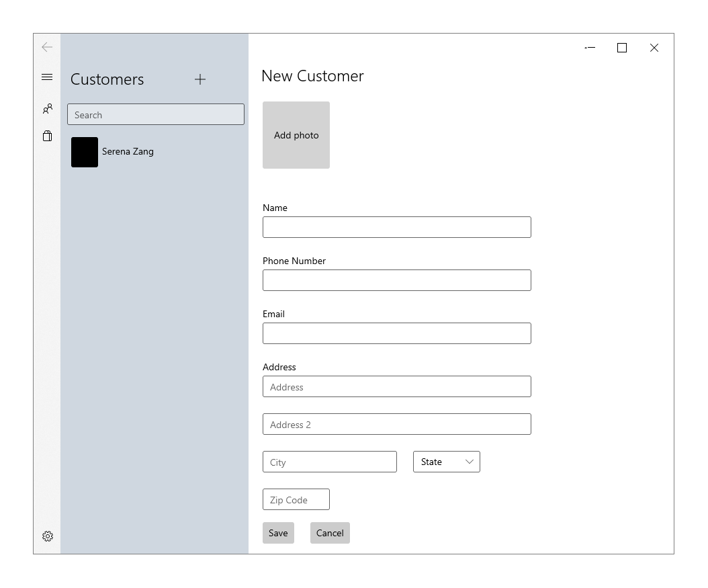
Task: Click the Address 2 field
Action: point(396,424)
